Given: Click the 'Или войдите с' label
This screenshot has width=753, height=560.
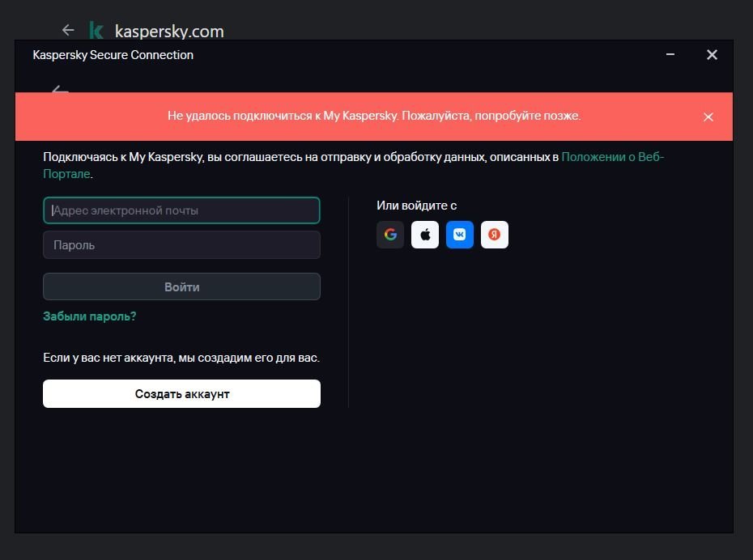Looking at the screenshot, I should 416,206.
